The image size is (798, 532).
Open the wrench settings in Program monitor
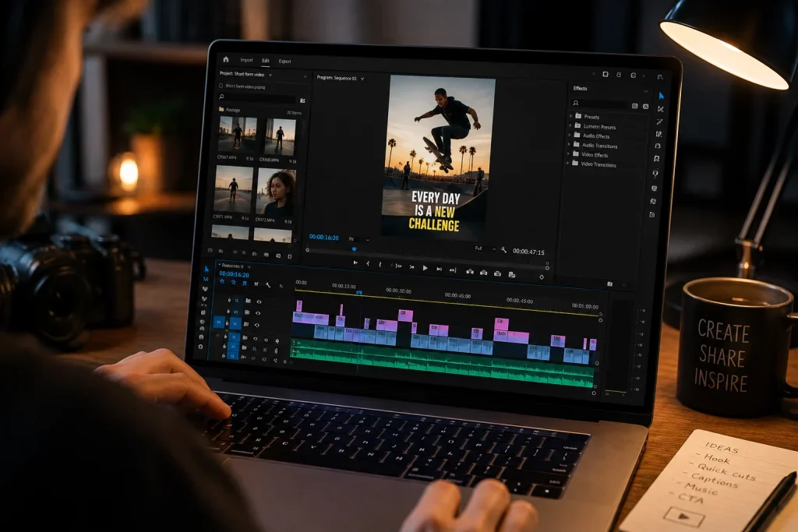[503, 250]
